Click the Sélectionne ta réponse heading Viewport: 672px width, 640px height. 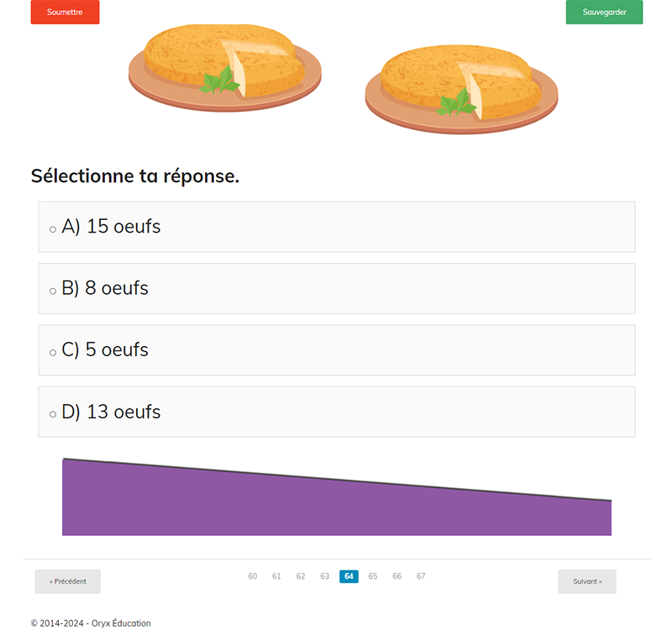(135, 176)
